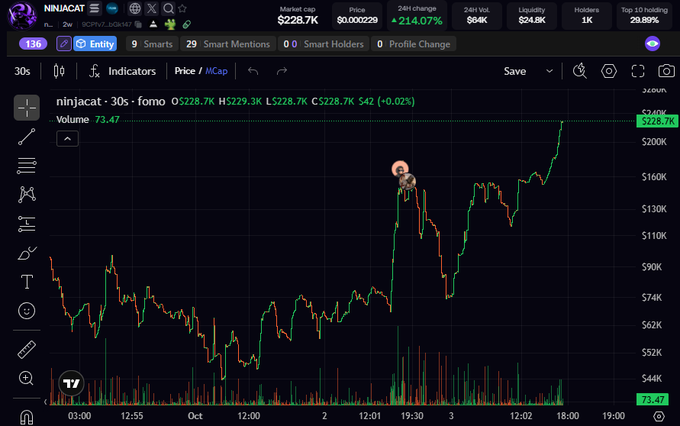Screen dimensions: 680x426
Task: Open the Profile Change tab
Action: (x=414, y=44)
